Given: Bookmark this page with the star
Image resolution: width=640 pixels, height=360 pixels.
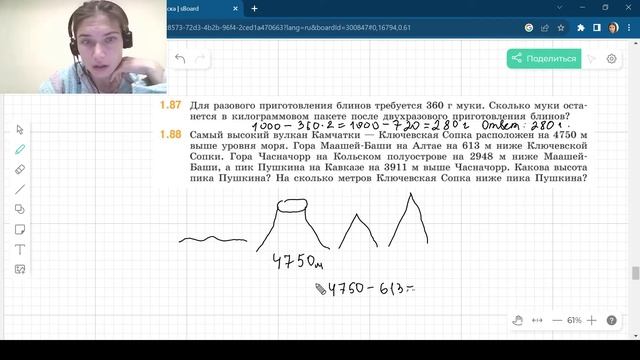Looking at the screenshot, I should point(561,28).
